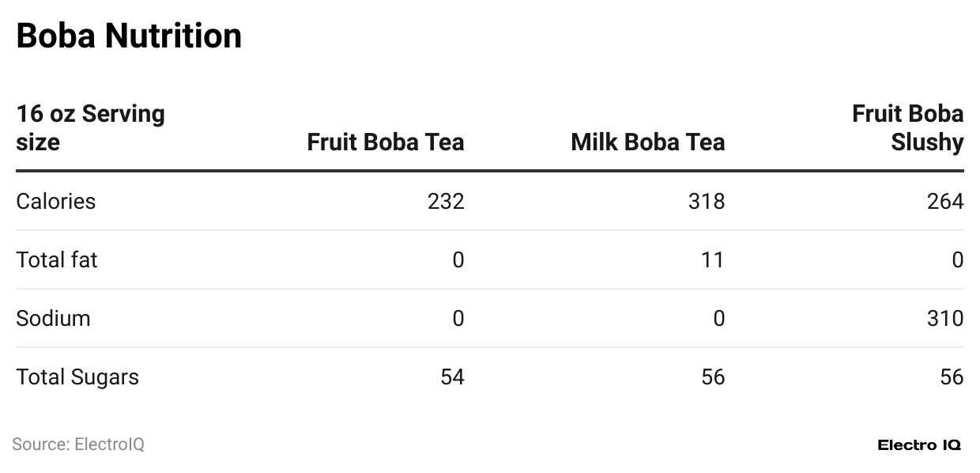This screenshot has width=980, height=473.
Task: Select the Milk Boba Tea fat value 11
Action: click(713, 260)
